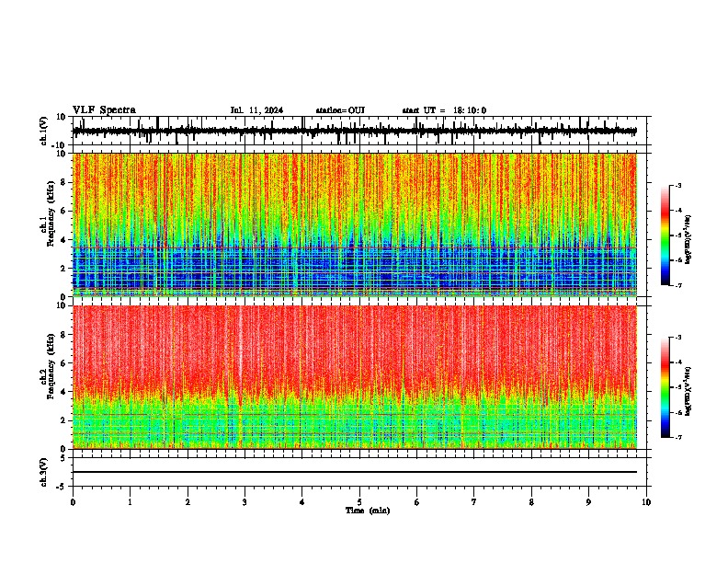Image resolution: width=728 pixels, height=563 pixels.
Task: Click the "4" kHz tick of ch.2 spectrogram
Action: 64,392
